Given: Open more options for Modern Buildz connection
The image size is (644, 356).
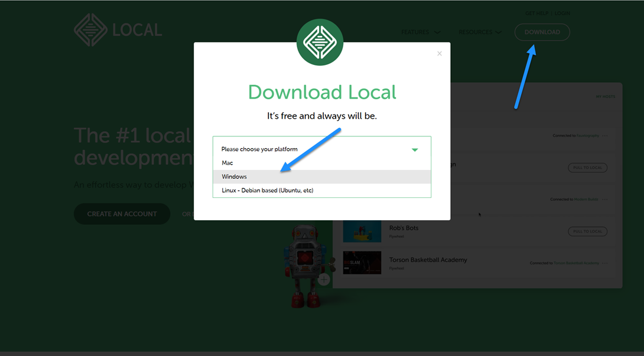Looking at the screenshot, I should 605,200.
